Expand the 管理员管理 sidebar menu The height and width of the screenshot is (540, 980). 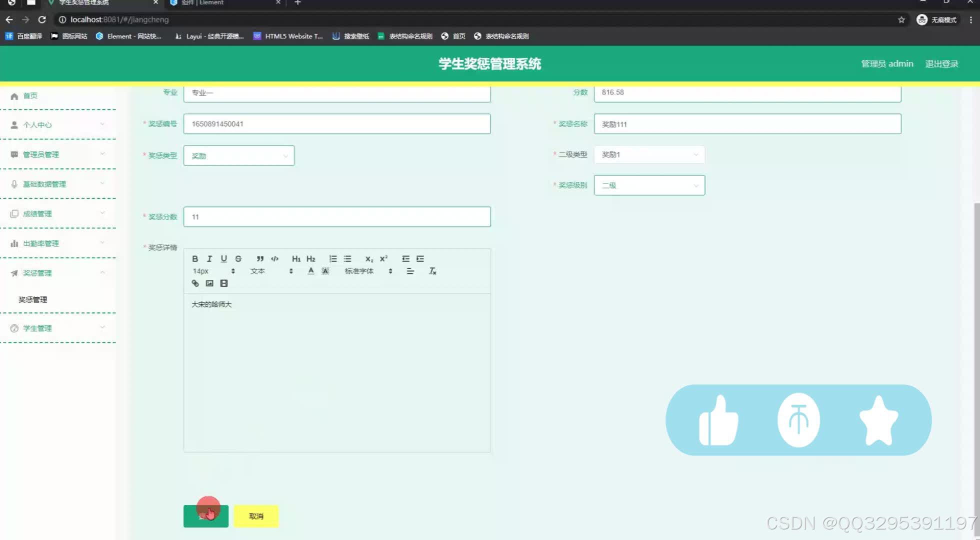(x=58, y=154)
